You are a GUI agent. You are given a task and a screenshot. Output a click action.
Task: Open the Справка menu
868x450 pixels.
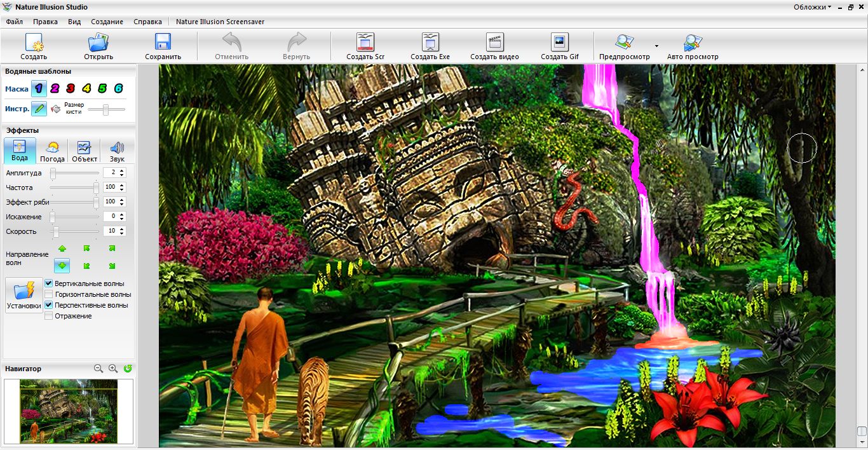147,22
